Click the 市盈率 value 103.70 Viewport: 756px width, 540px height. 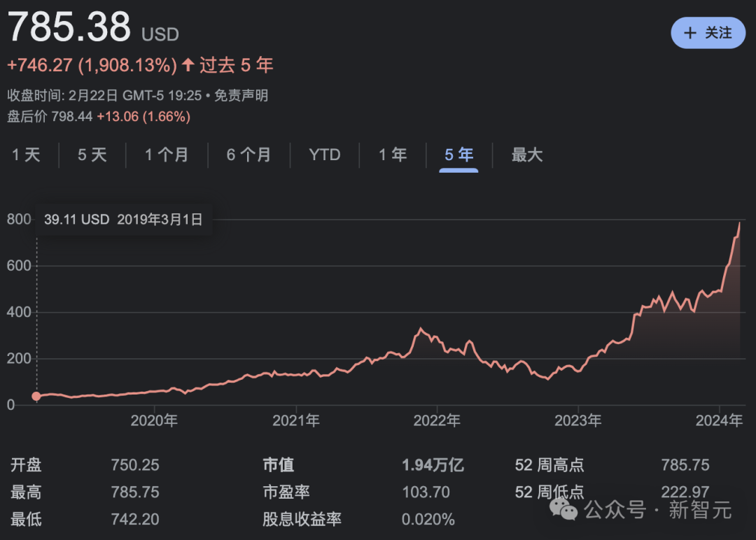[426, 492]
